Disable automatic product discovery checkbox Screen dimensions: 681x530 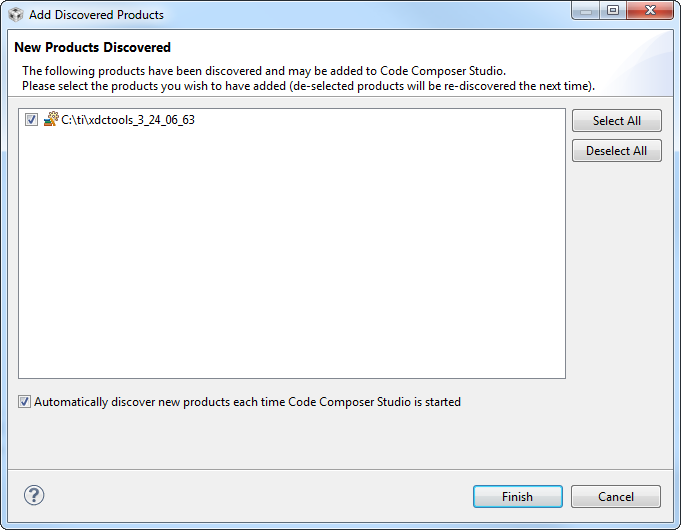tap(24, 402)
